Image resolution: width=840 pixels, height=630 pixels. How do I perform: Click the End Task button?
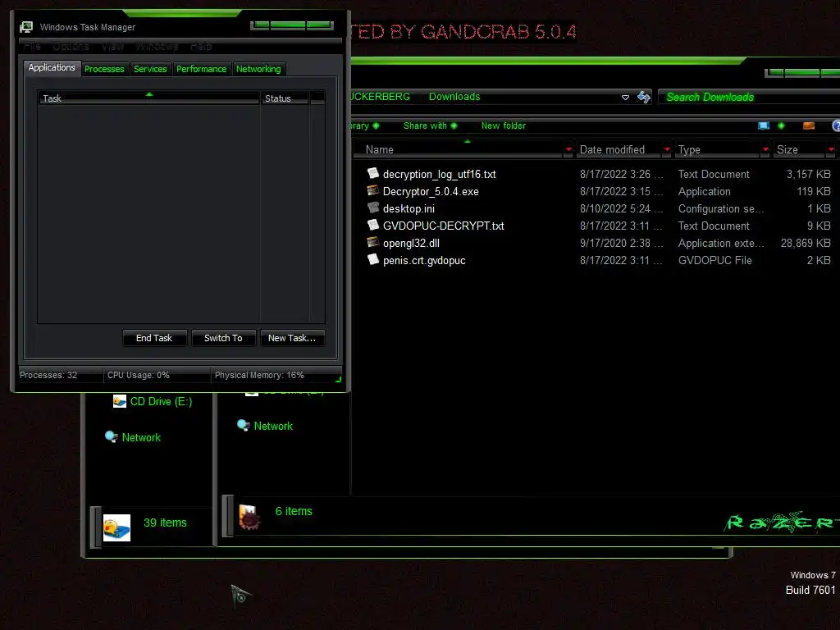click(x=154, y=338)
